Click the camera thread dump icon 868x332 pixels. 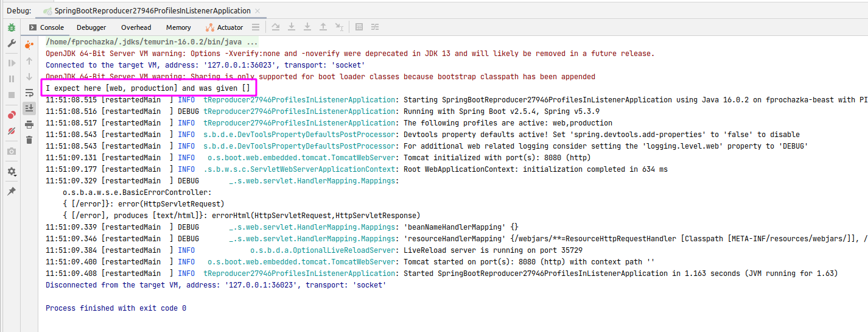point(12,151)
